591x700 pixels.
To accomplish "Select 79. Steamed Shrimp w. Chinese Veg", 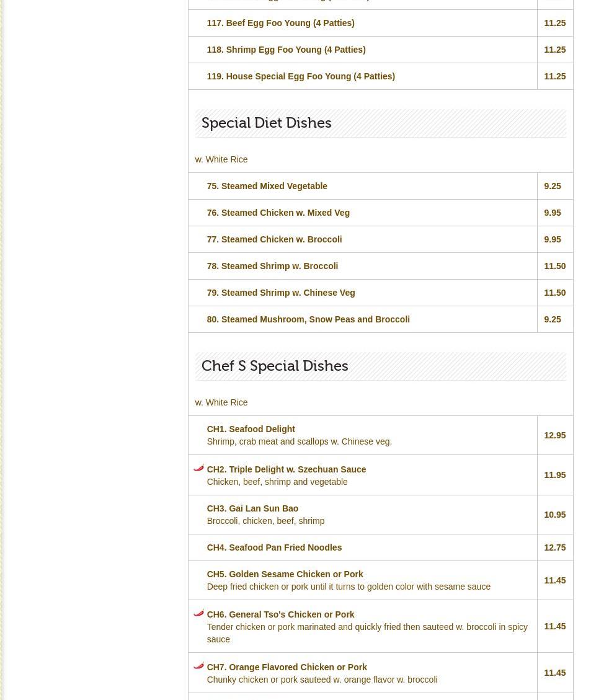I will click(281, 293).
